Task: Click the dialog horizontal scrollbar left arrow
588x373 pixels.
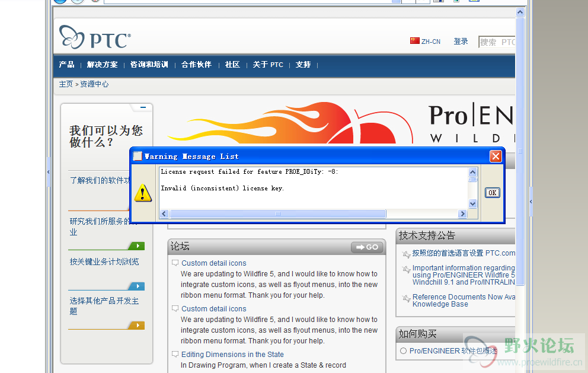Action: 164,213
